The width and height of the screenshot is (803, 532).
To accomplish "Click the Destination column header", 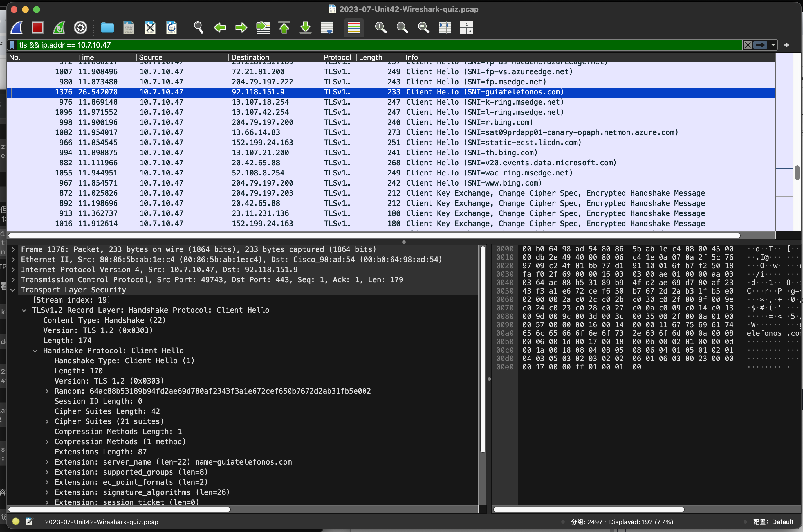I will coord(250,57).
